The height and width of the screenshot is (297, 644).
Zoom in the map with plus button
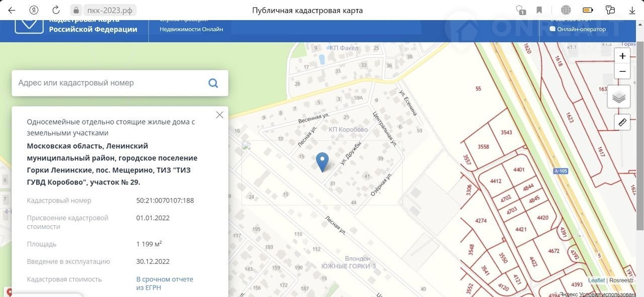622,56
